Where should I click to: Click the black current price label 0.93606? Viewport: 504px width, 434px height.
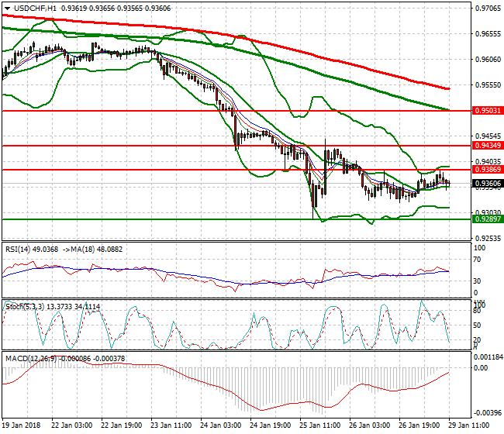[488, 184]
